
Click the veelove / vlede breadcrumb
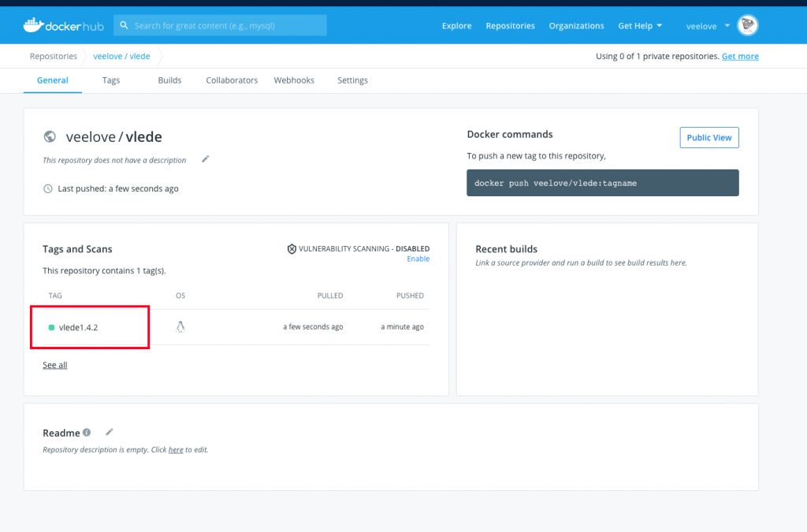click(x=121, y=56)
